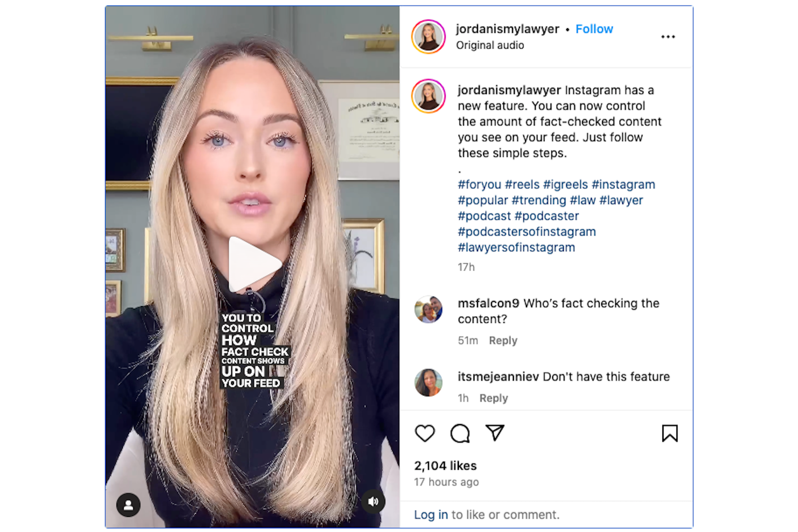View msfalcon9's profile avatar
The width and height of the screenshot is (798, 532).
pos(429,309)
